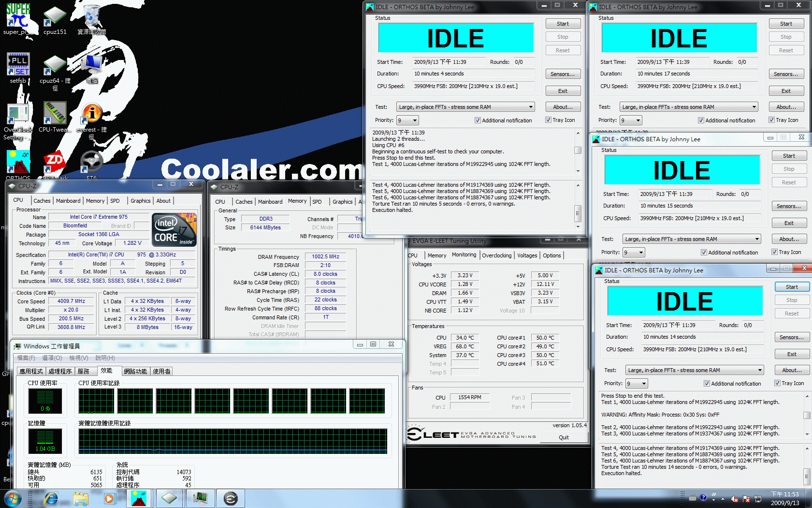This screenshot has width=812, height=508.
Task: Open the CPU-Tweaker desktop shortcut
Action: pos(55,117)
